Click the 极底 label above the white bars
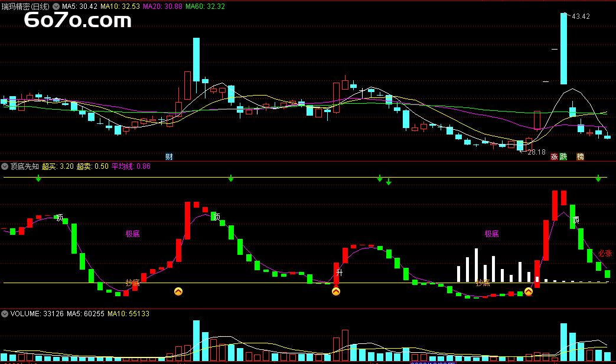This screenshot has height=364, width=616. coord(492,234)
